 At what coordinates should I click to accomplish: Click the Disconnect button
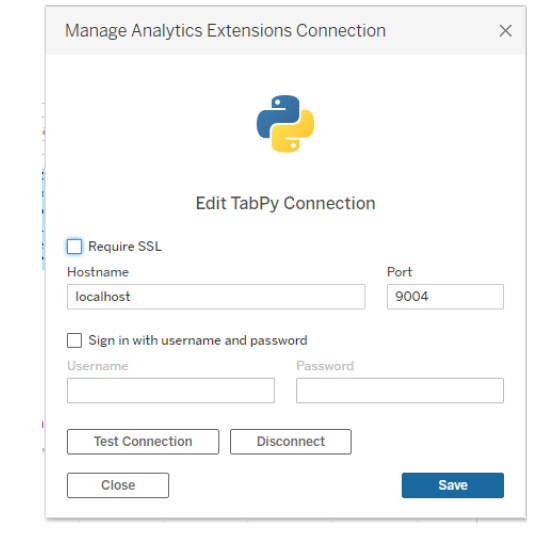pyautogui.click(x=291, y=442)
